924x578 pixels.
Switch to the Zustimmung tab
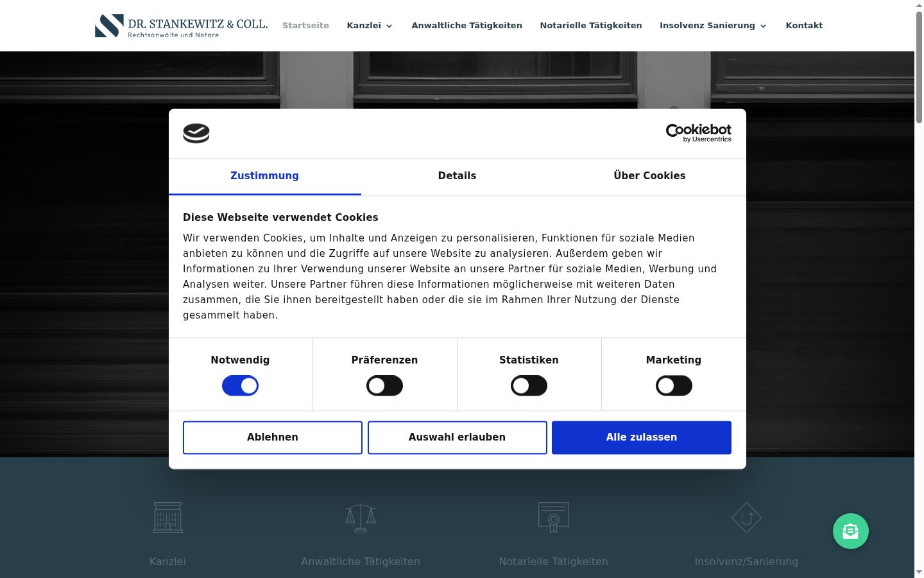tap(264, 177)
